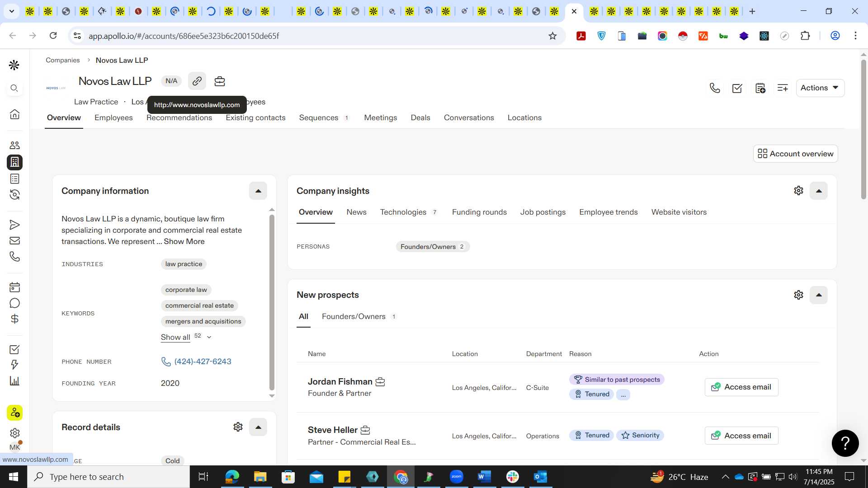
Task: Select the Funding rounds tab
Action: [479, 212]
